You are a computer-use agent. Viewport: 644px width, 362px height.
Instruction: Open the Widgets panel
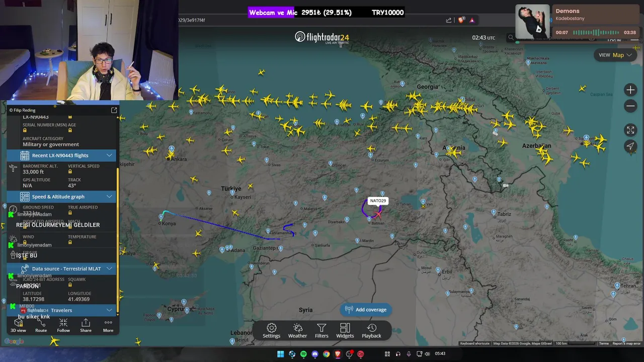point(345,331)
